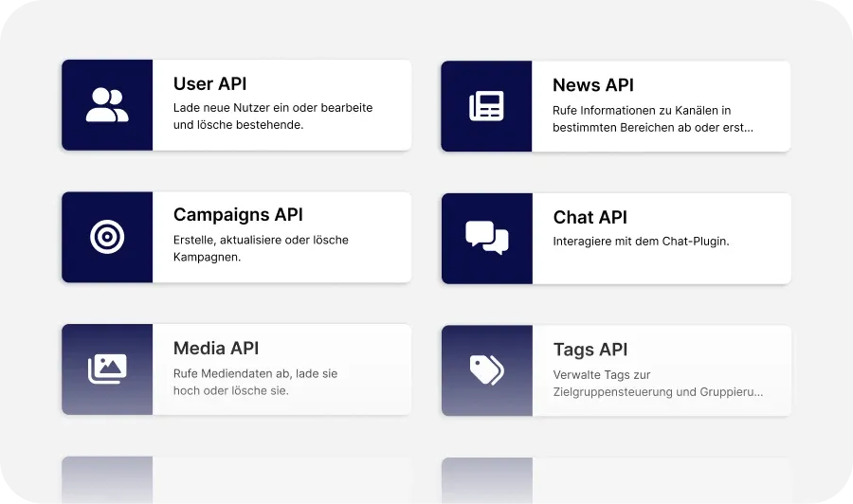Image resolution: width=853 pixels, height=504 pixels.
Task: Click text 'Erstelle, aktualisiere oder lösche'
Action: click(x=261, y=240)
